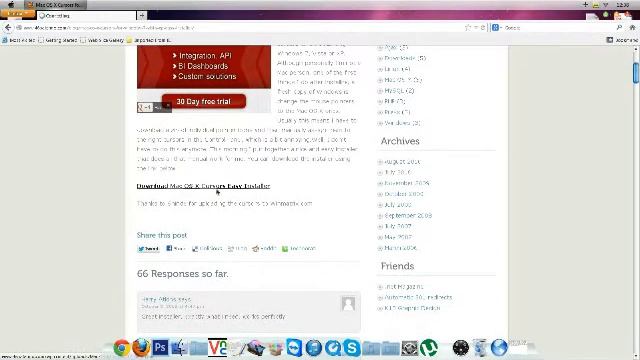Open iTunes icon in the dock
The height and width of the screenshot is (360, 640).
[313, 348]
